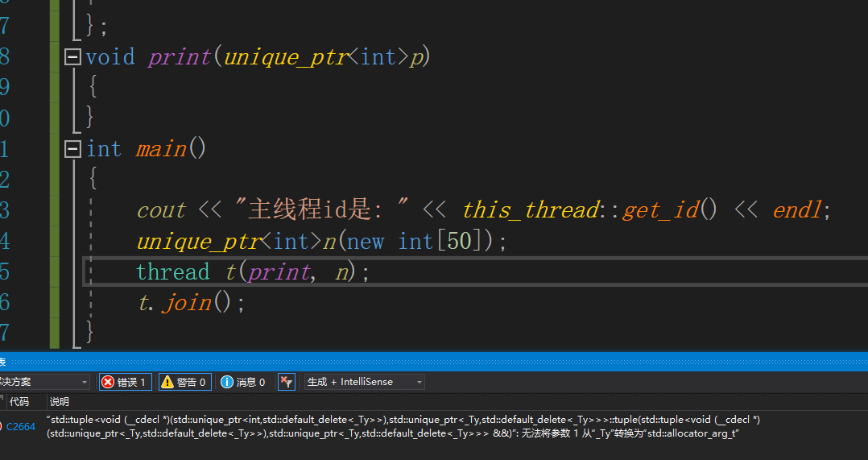This screenshot has height=460, width=868.
Task: Click the red error icon in 错误 1
Action: tap(109, 382)
